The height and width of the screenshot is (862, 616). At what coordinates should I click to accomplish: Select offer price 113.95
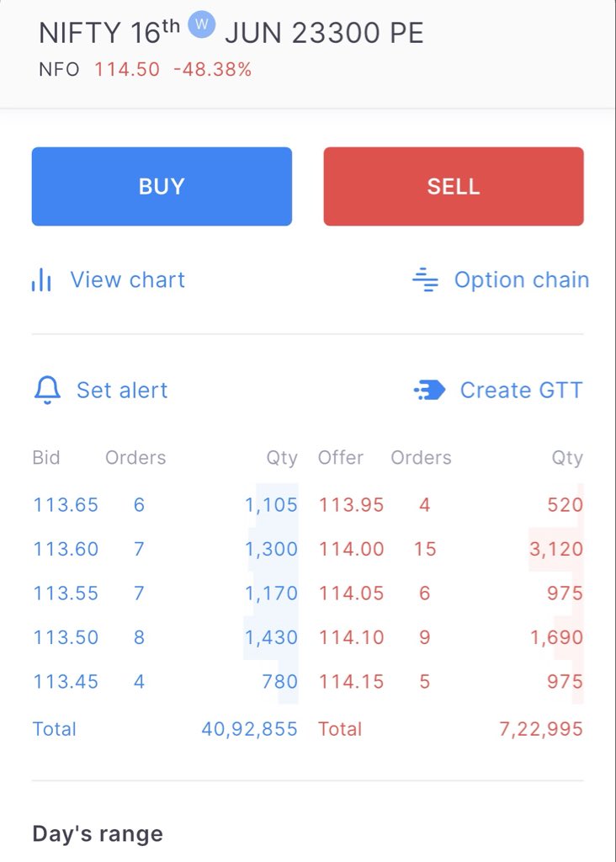pos(351,505)
